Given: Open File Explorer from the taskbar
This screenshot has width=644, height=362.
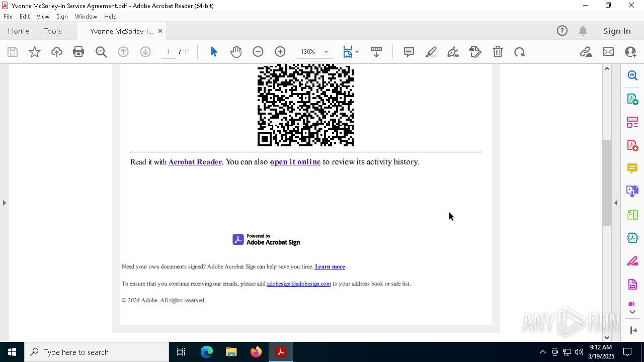Looking at the screenshot, I should [231, 352].
